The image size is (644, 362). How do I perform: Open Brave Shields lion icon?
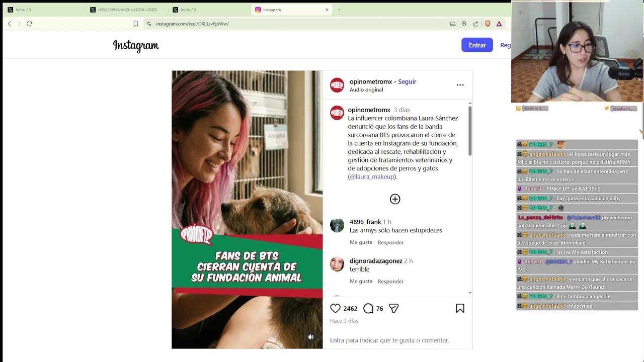pos(488,24)
